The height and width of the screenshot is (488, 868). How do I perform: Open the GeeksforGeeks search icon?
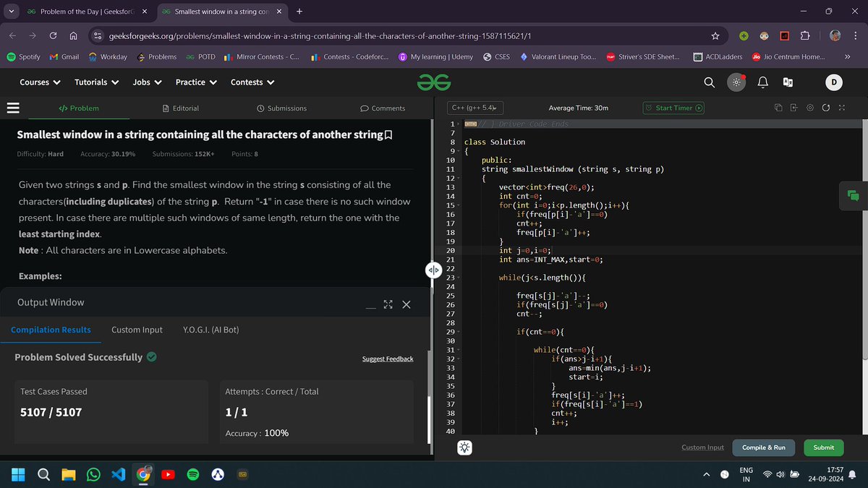click(x=710, y=82)
